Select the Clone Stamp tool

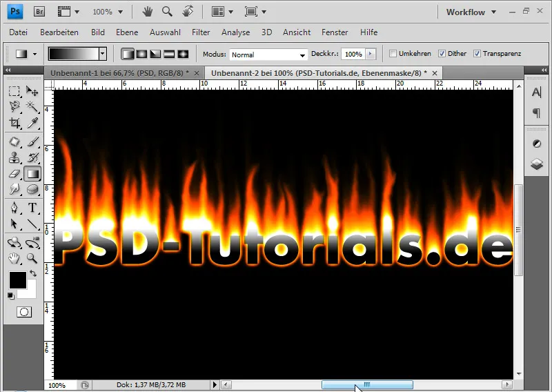point(14,157)
